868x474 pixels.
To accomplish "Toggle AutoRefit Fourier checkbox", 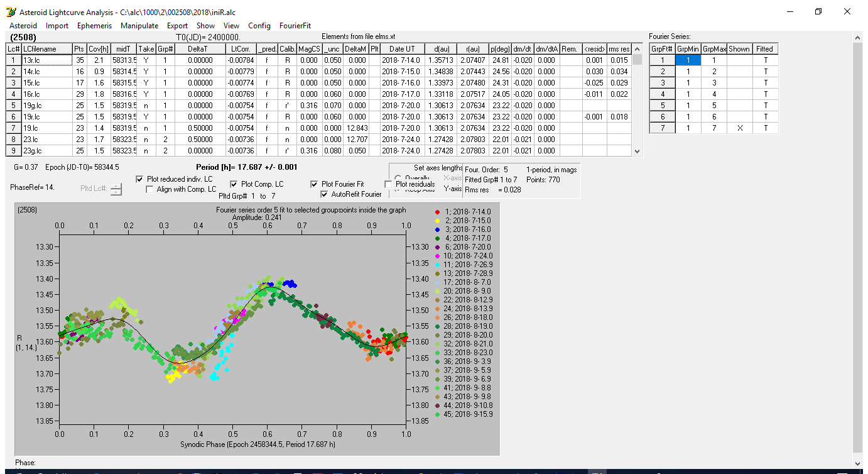I will (324, 194).
